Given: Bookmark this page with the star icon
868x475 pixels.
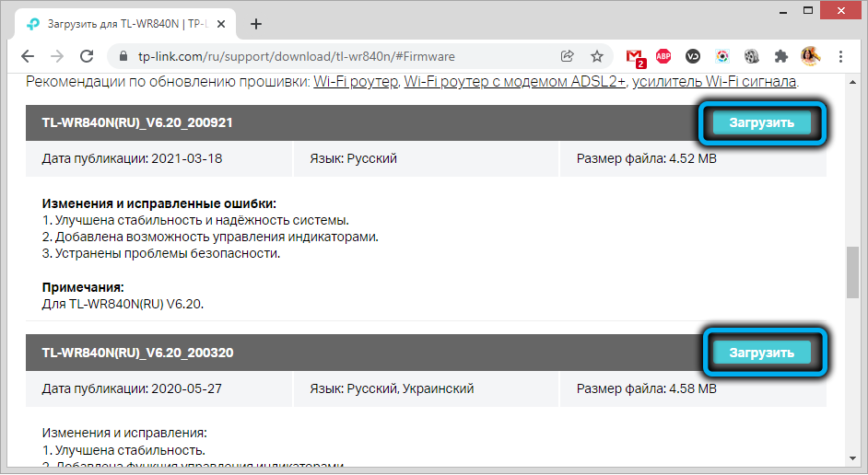Looking at the screenshot, I should click(x=596, y=56).
